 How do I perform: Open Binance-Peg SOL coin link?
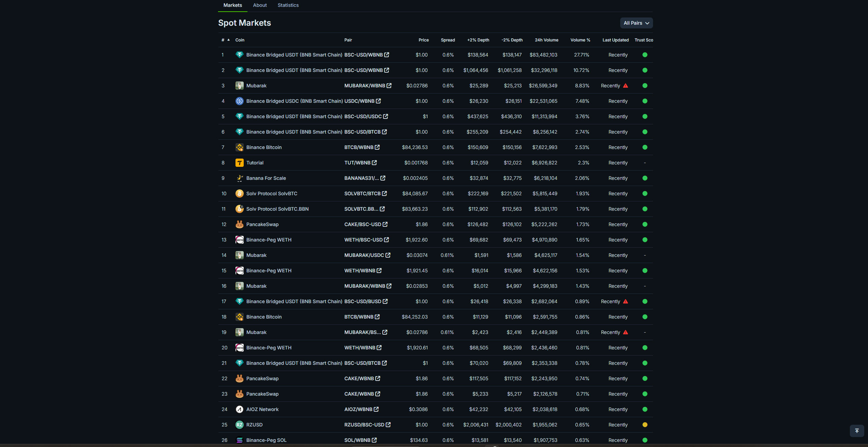coord(266,440)
